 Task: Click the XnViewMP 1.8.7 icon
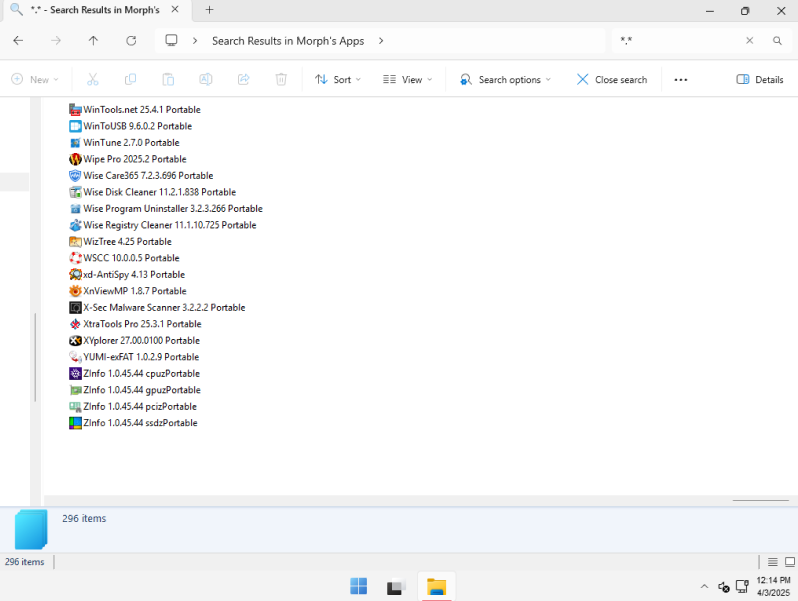coord(75,291)
